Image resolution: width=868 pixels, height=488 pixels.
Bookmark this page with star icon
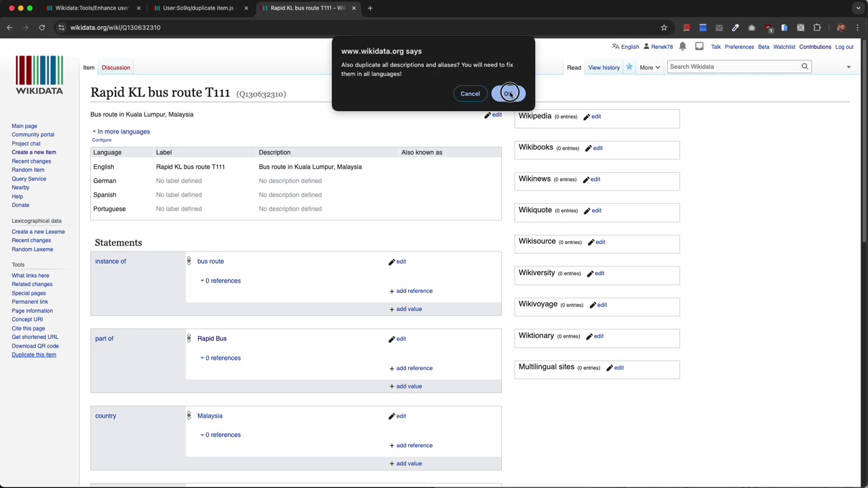[664, 27]
